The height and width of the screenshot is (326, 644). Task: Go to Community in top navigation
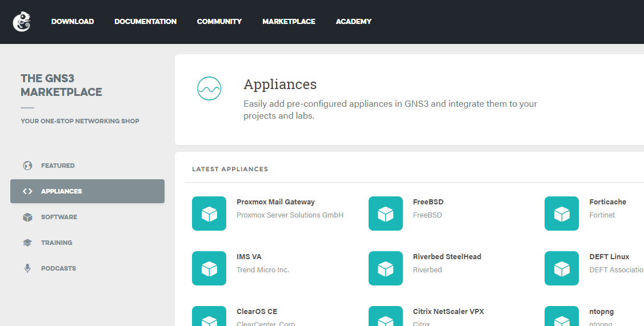(219, 22)
